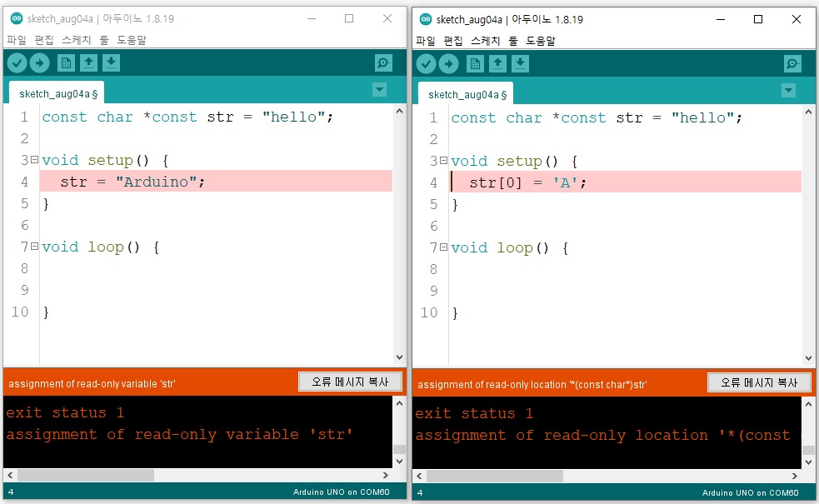Click Verify checkmark icon in right window
The image size is (819, 504).
pos(427,64)
